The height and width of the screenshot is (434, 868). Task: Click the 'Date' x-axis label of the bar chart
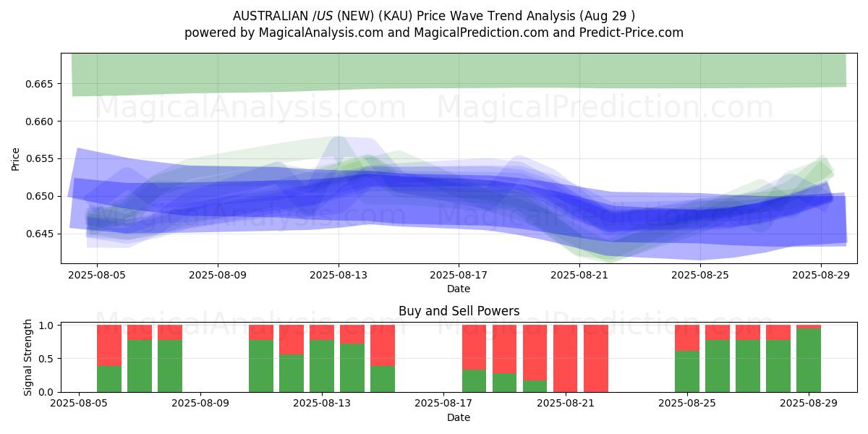tap(459, 417)
